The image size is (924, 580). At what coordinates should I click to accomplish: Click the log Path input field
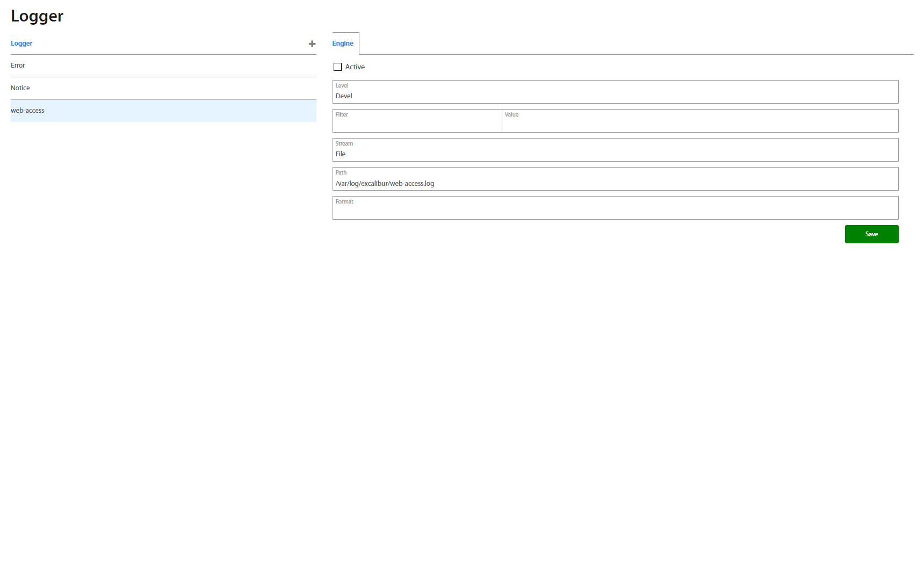tap(615, 183)
